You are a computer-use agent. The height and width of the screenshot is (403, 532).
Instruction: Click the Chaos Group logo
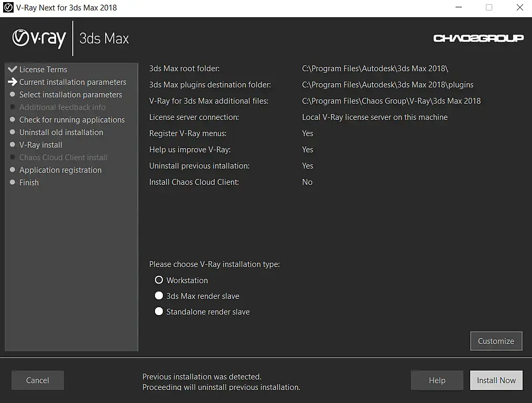478,38
